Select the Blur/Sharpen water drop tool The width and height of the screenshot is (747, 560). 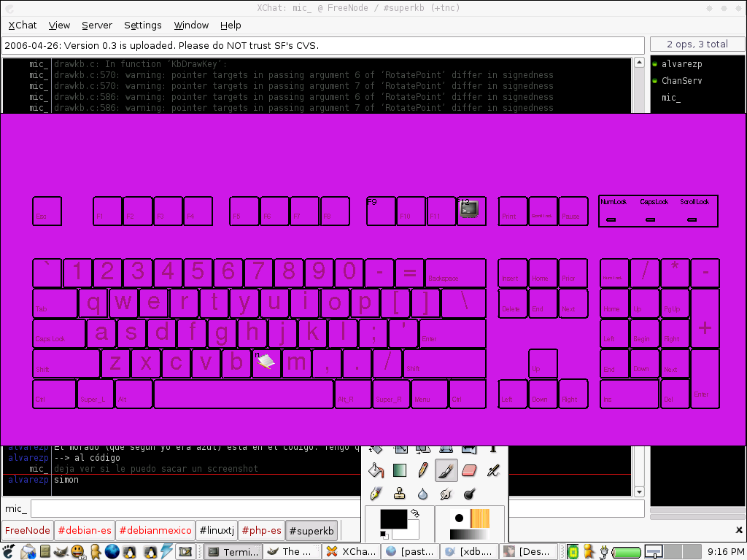423,494
